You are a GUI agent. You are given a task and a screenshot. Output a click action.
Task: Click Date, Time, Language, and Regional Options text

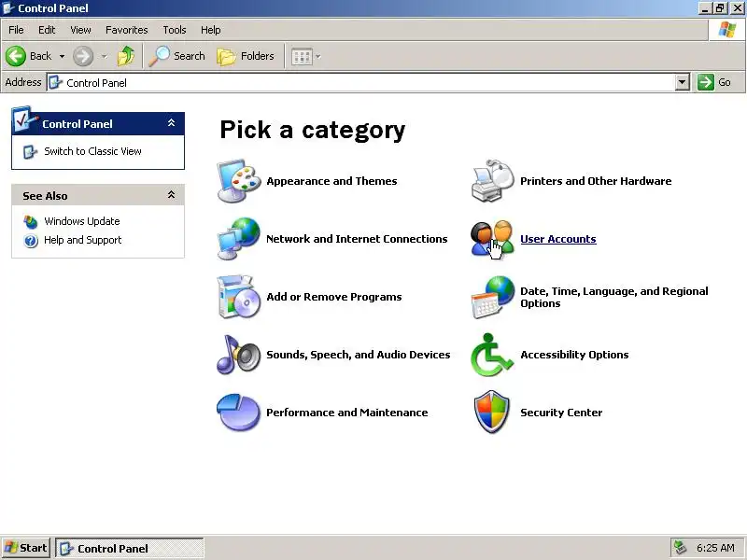tap(614, 297)
